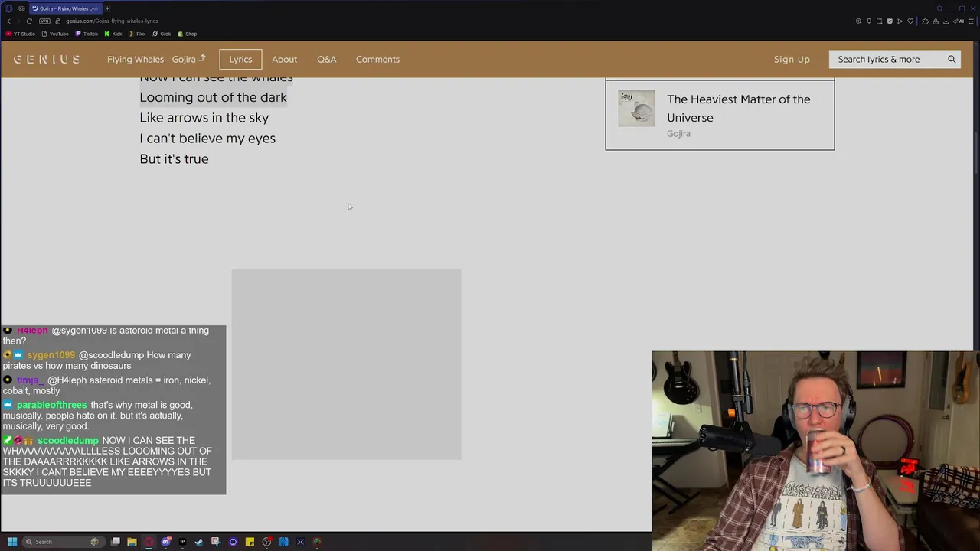Click the Opera menu icon
This screenshot has height=551, width=980.
click(x=8, y=8)
